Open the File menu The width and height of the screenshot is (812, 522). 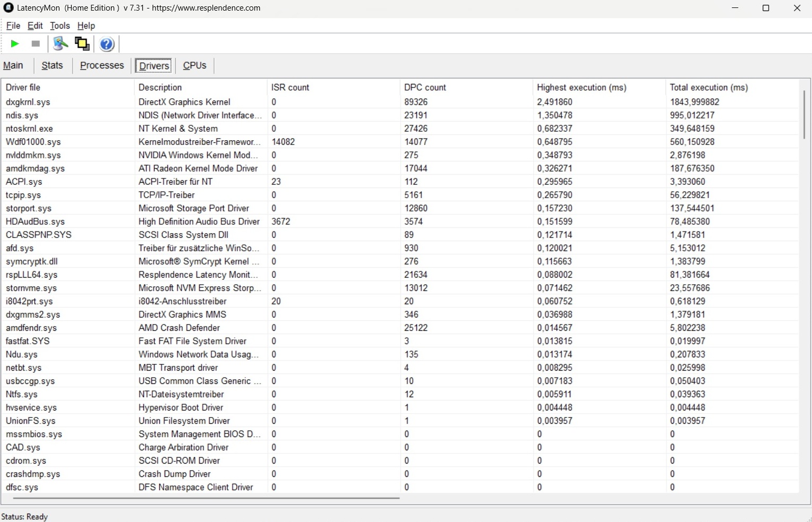click(x=13, y=25)
